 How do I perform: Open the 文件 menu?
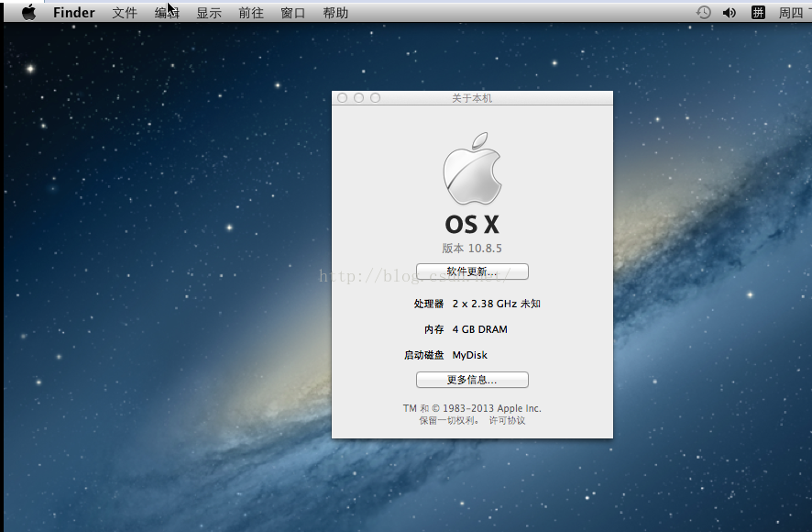click(x=125, y=13)
